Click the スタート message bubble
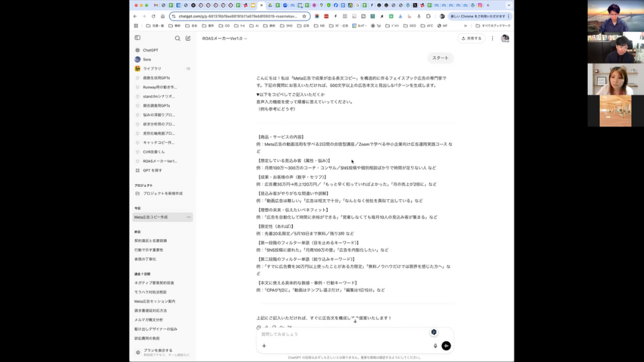Viewport: 644px width, 362px height. click(440, 58)
